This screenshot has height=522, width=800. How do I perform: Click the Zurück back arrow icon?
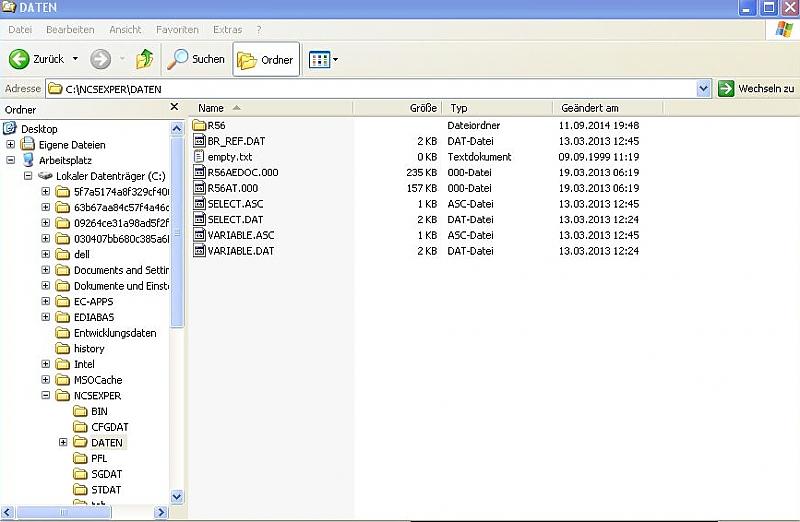click(x=20, y=59)
